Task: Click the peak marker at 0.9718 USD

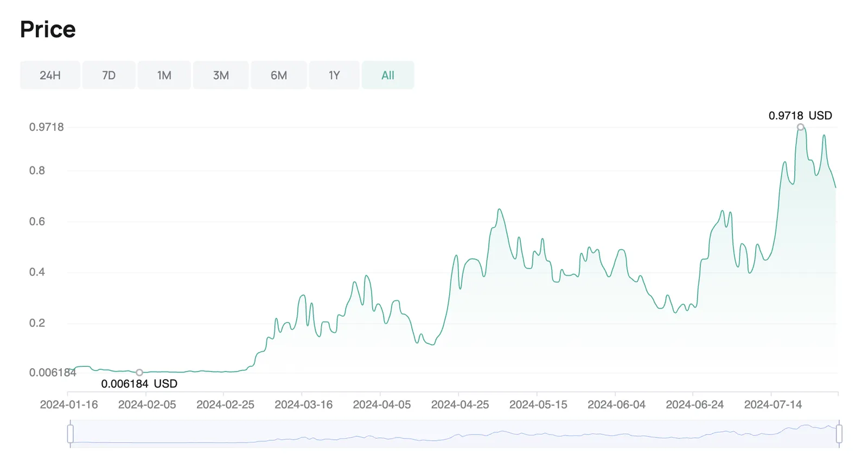Action: [801, 127]
